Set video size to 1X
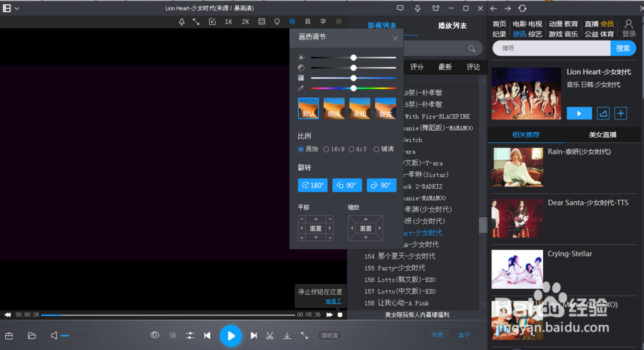Viewport: 644px width, 350px height. click(229, 22)
